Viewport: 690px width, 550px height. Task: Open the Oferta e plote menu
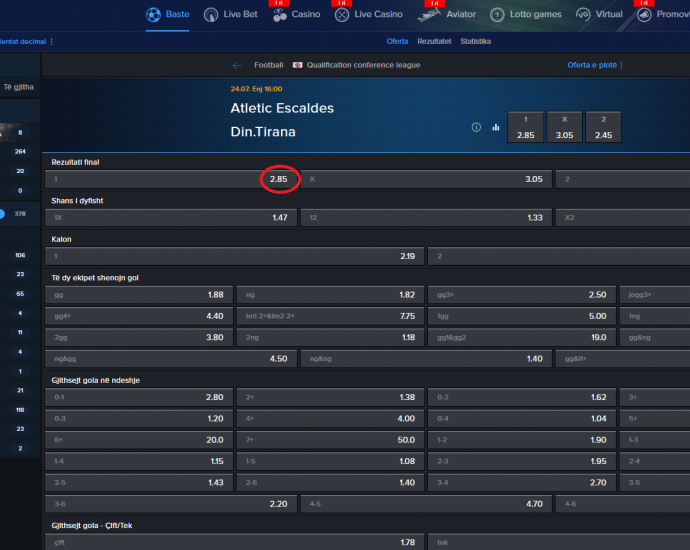[595, 65]
